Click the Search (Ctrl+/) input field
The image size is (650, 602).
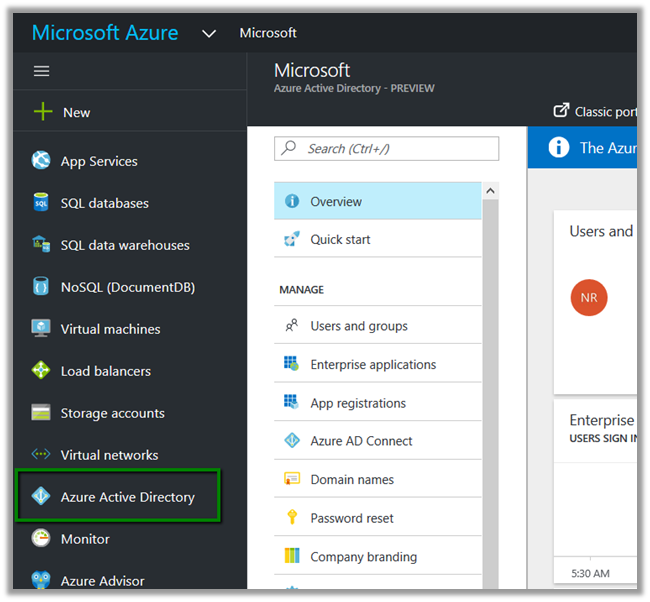coord(386,148)
